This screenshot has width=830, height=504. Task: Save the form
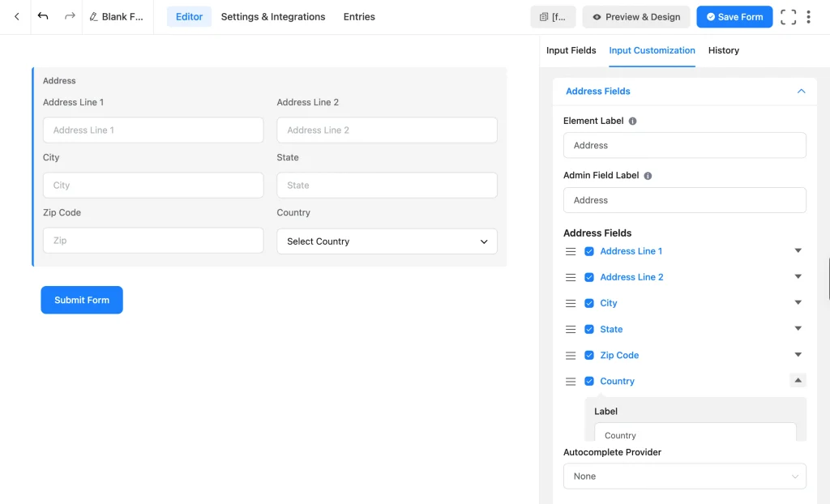(x=734, y=17)
